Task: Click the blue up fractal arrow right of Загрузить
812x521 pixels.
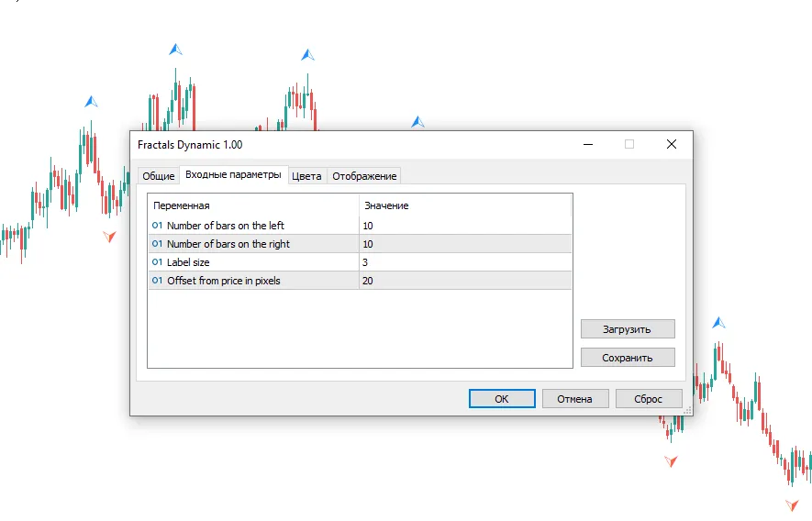Action: (x=719, y=323)
